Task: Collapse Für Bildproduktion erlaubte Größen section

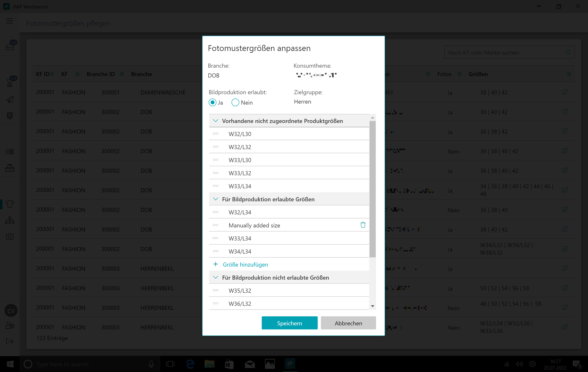Action: coord(216,199)
